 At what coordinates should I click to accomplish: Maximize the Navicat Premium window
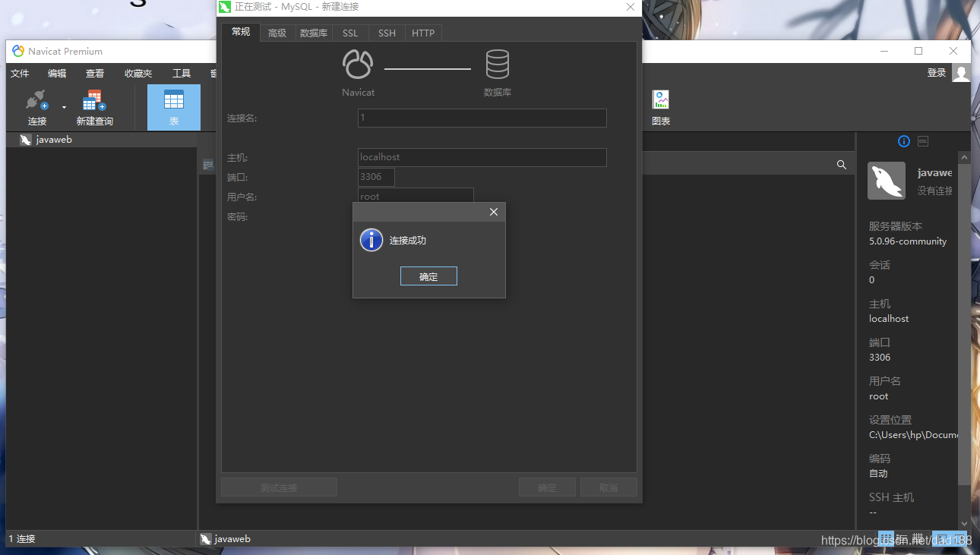click(x=918, y=51)
